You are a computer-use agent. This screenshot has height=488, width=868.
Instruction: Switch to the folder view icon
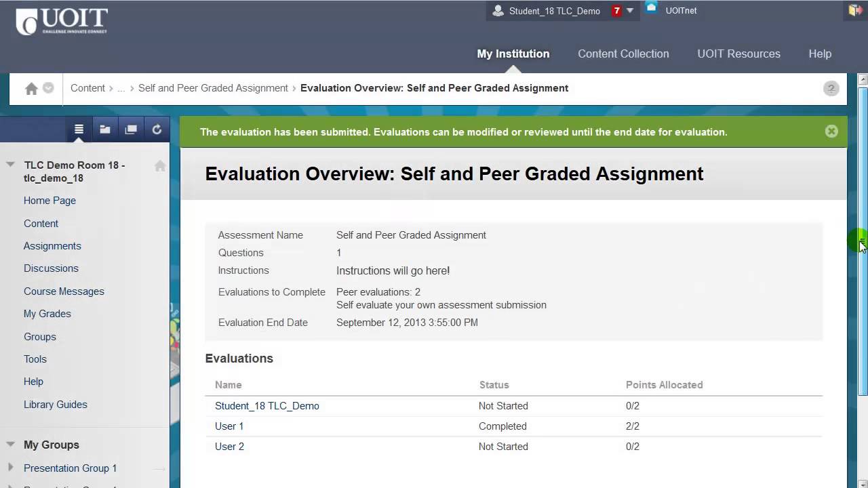(x=105, y=129)
